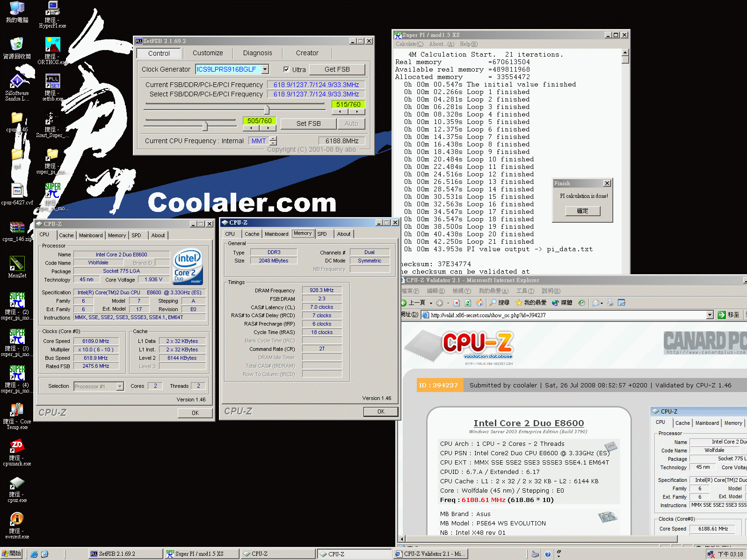This screenshot has width=747, height=560.
Task: Click Internet Explorer Stop button
Action: click(457, 303)
